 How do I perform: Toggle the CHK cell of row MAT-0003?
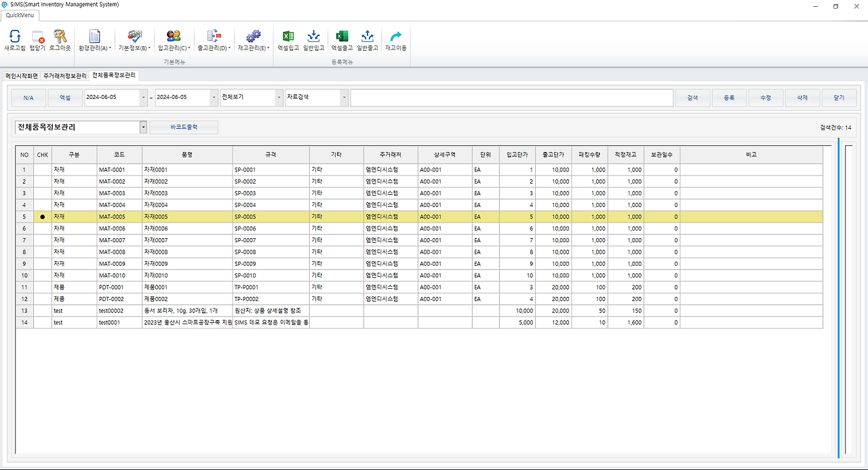coord(43,193)
